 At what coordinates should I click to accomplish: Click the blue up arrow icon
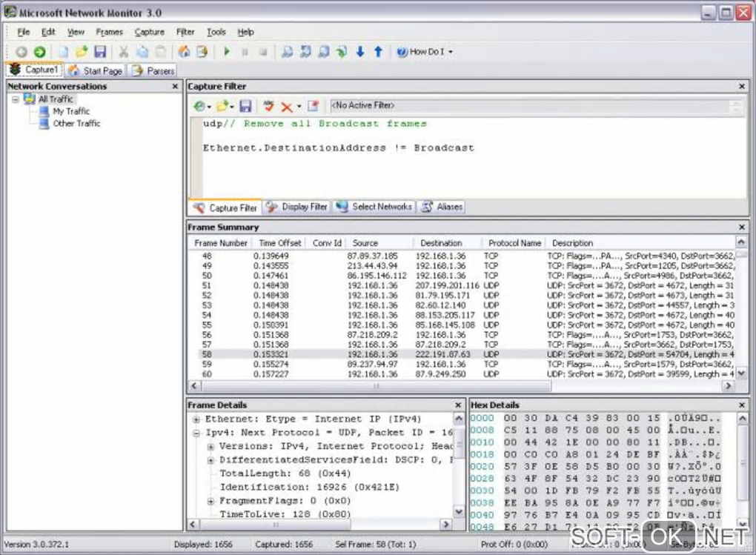click(x=379, y=52)
